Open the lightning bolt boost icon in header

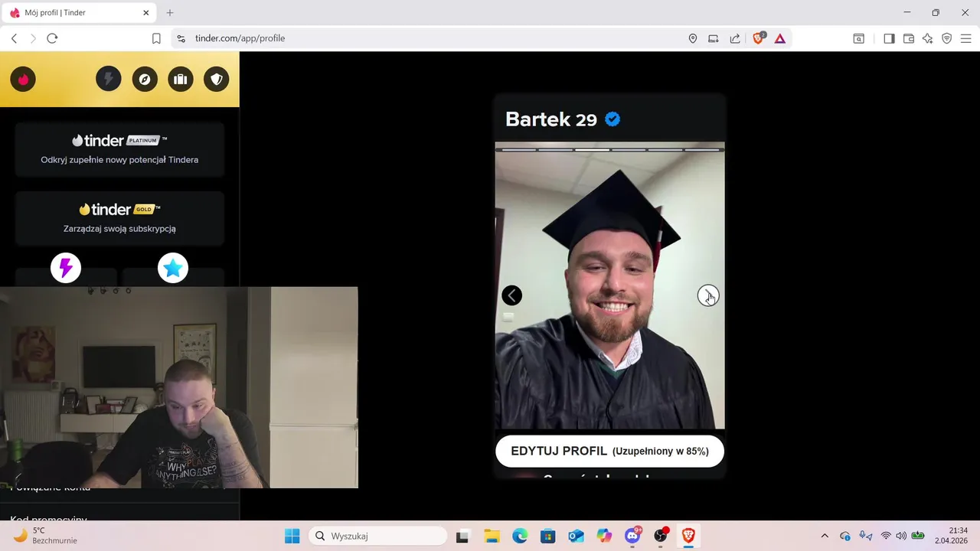[109, 79]
